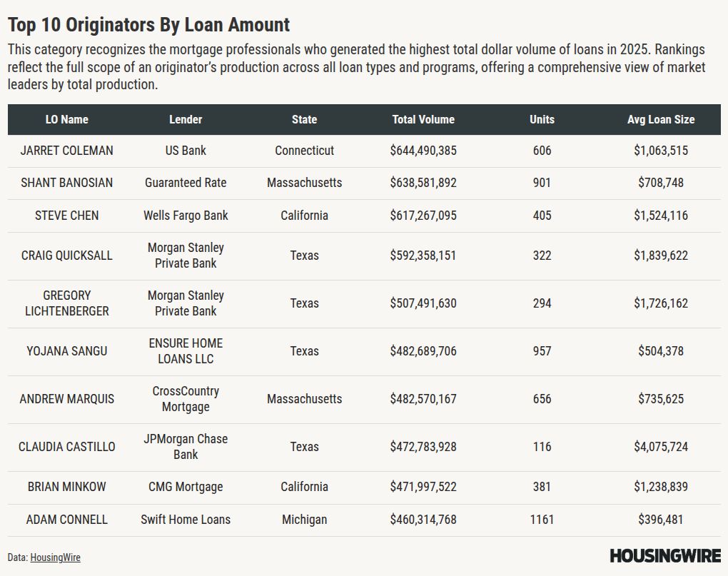The height and width of the screenshot is (576, 728).
Task: Click the HousingWire data source link
Action: point(55,557)
